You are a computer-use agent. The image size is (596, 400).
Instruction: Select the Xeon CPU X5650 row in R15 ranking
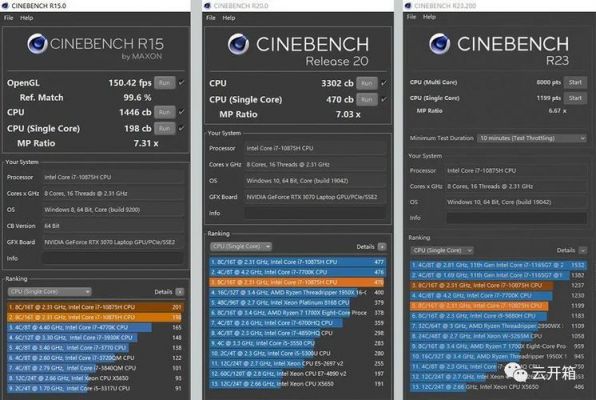tap(95, 378)
